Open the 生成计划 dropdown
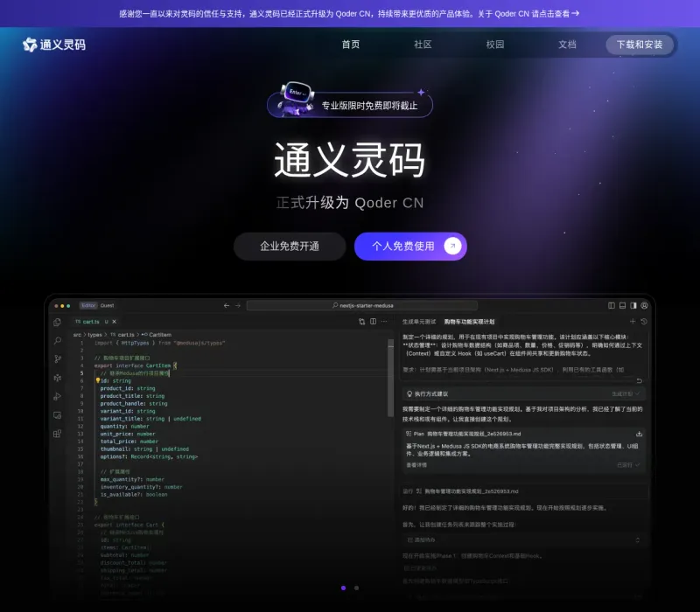 [626, 394]
